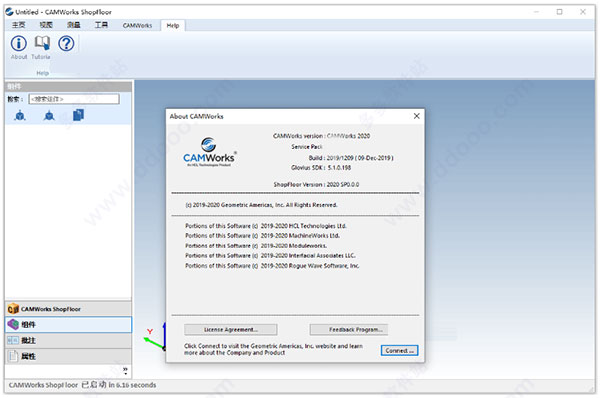Open the Tutorial book icon
Viewport: 600px width, 398px height.
click(x=42, y=43)
